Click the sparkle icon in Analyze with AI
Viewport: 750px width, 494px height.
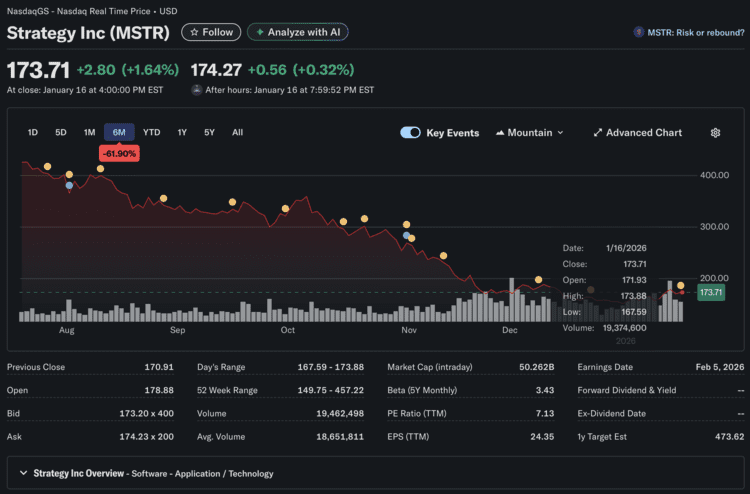coord(260,32)
